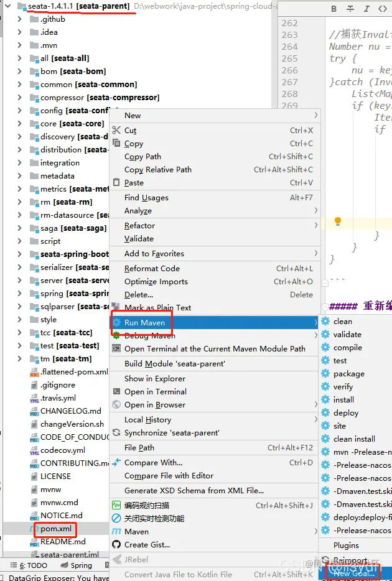Select README.md in project tree
This screenshot has height=581, width=392.
point(63,541)
